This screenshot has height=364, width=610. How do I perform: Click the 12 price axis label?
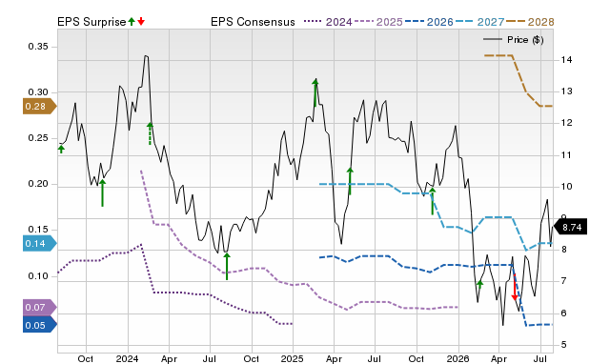[x=566, y=123]
